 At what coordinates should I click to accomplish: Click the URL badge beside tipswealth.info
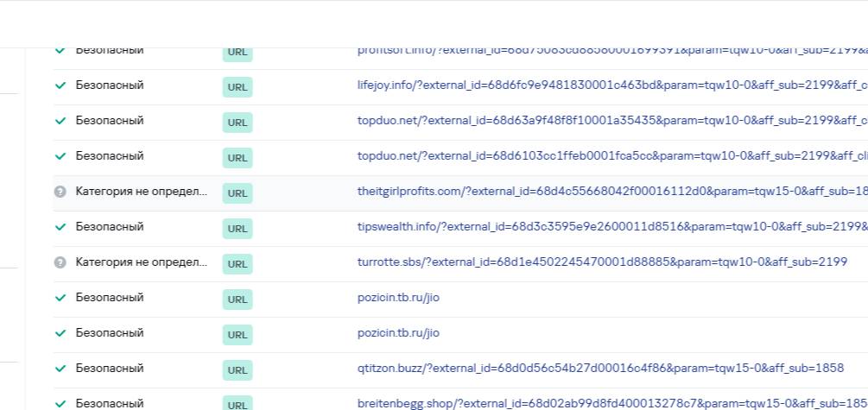tap(238, 229)
